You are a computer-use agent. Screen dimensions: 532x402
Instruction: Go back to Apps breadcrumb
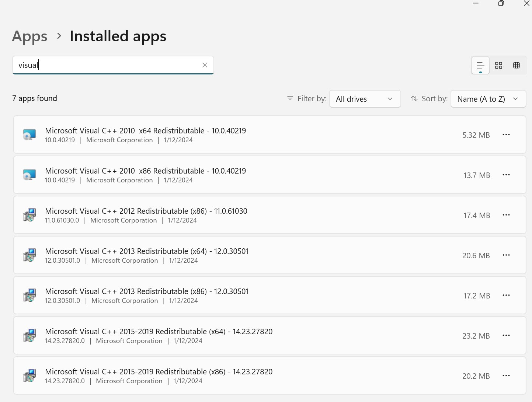[30, 36]
